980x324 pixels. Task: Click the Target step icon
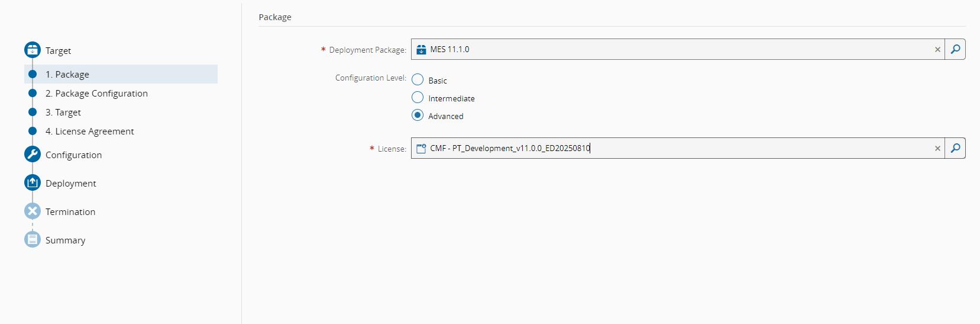33,50
